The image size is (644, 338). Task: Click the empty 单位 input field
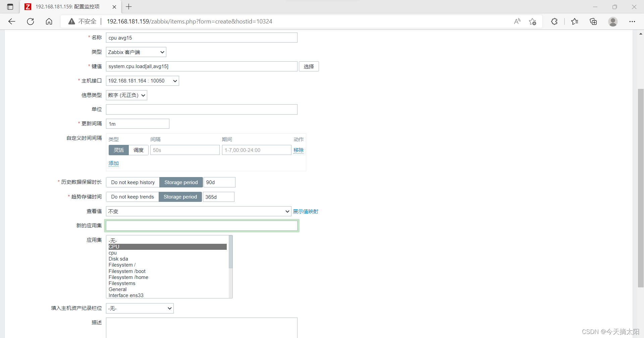[202, 109]
